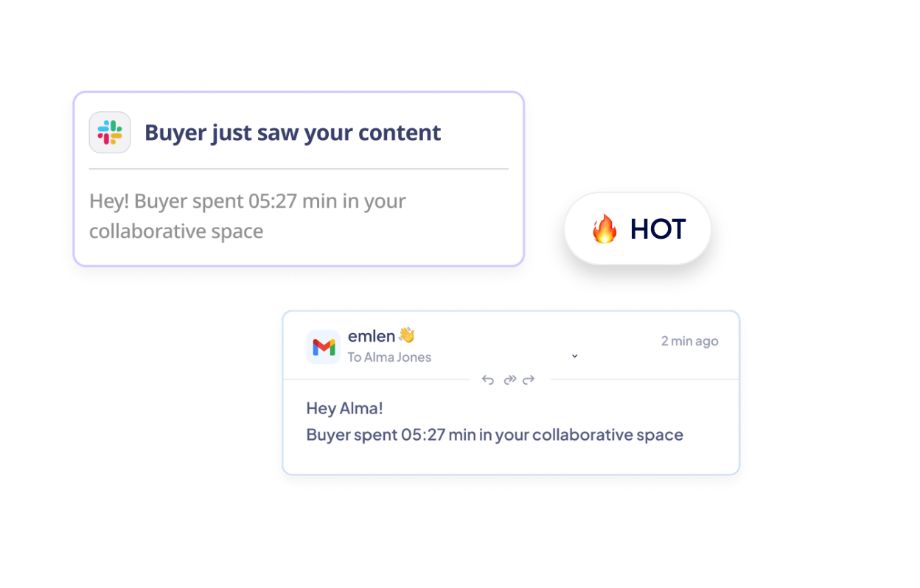
Task: Click the reply-all double arrow icon
Action: pos(509,380)
